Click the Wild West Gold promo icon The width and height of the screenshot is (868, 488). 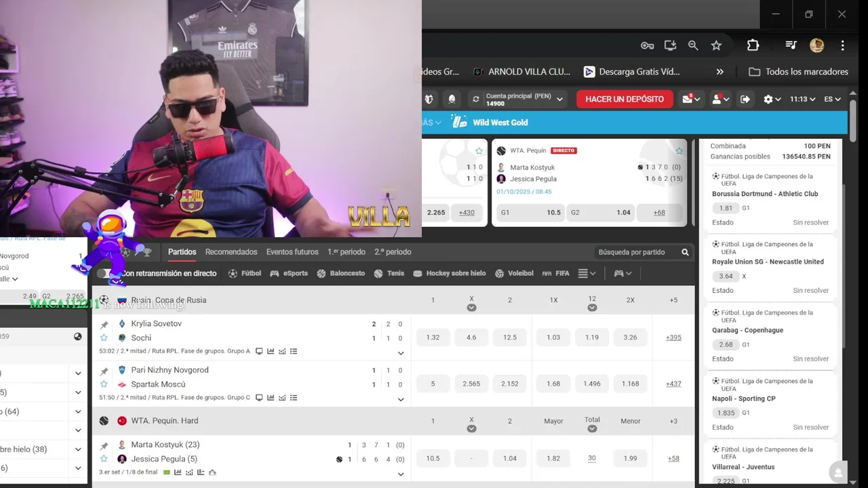pos(460,122)
